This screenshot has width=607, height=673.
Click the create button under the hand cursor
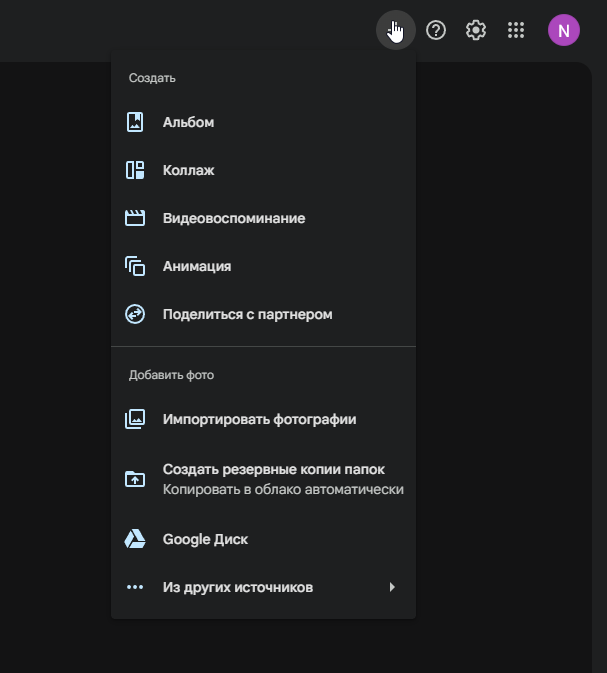point(395,30)
